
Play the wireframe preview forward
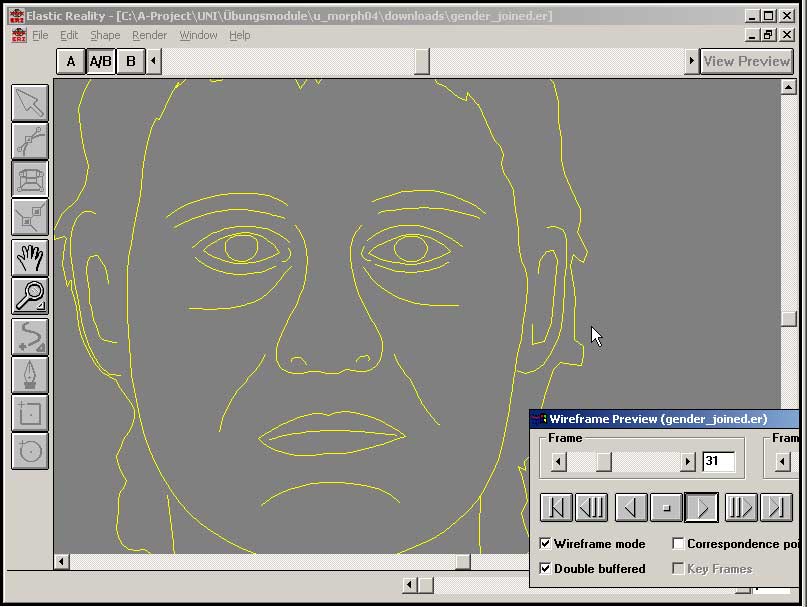[701, 508]
